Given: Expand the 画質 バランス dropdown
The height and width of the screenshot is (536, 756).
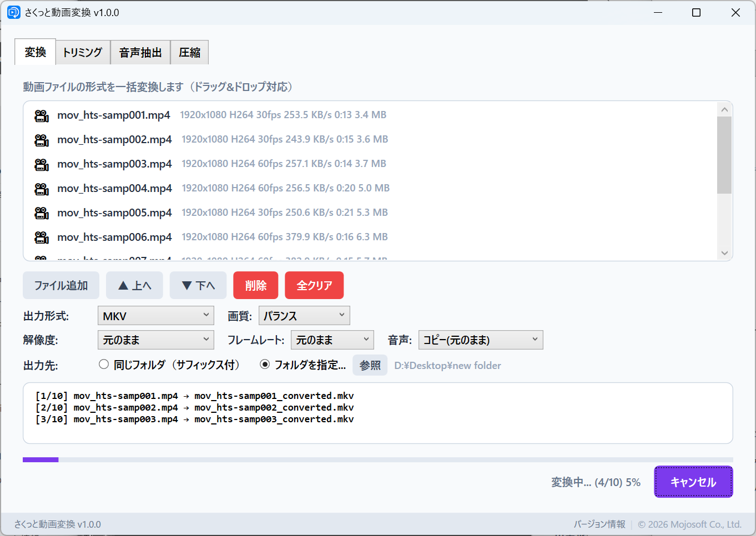Looking at the screenshot, I should [304, 316].
